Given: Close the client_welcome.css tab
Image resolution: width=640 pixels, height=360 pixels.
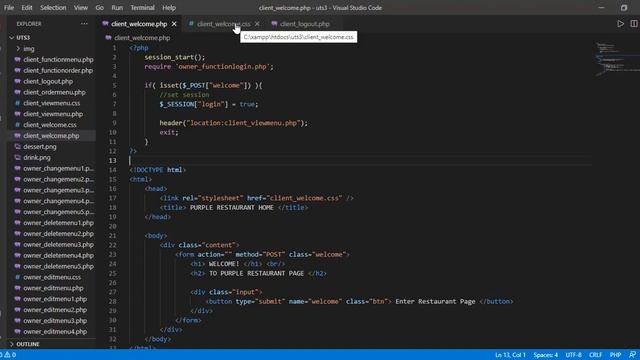Looking at the screenshot, I should coord(257,24).
